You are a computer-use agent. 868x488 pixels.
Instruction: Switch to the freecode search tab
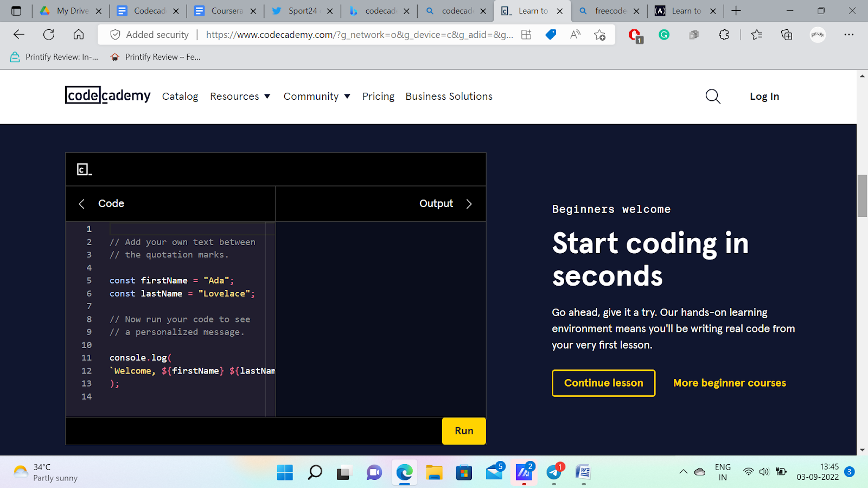tap(609, 11)
